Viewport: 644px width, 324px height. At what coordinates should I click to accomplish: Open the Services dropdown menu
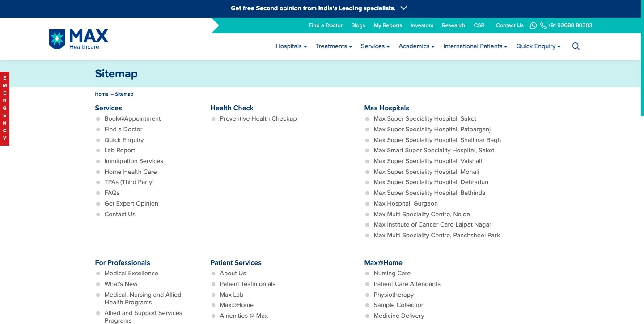coord(375,46)
